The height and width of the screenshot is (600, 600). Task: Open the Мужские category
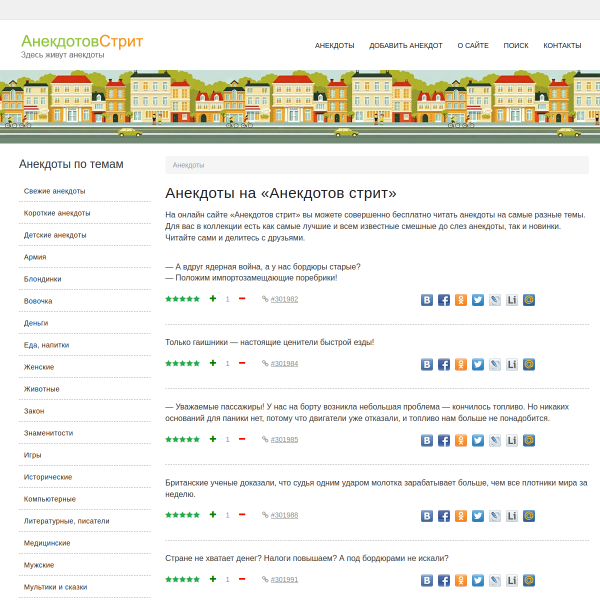[x=39, y=565]
